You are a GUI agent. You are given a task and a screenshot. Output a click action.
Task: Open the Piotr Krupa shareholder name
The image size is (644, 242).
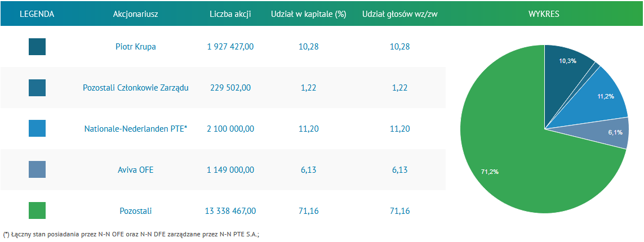136,47
